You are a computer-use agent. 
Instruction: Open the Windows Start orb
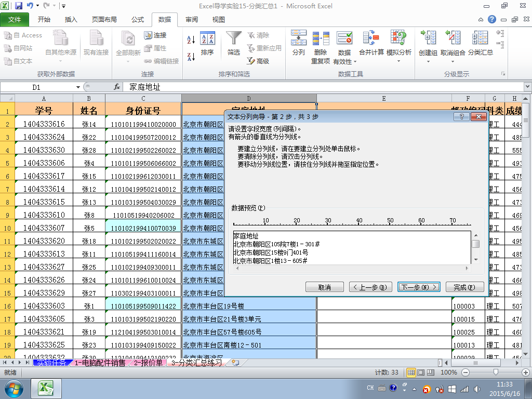click(14, 389)
